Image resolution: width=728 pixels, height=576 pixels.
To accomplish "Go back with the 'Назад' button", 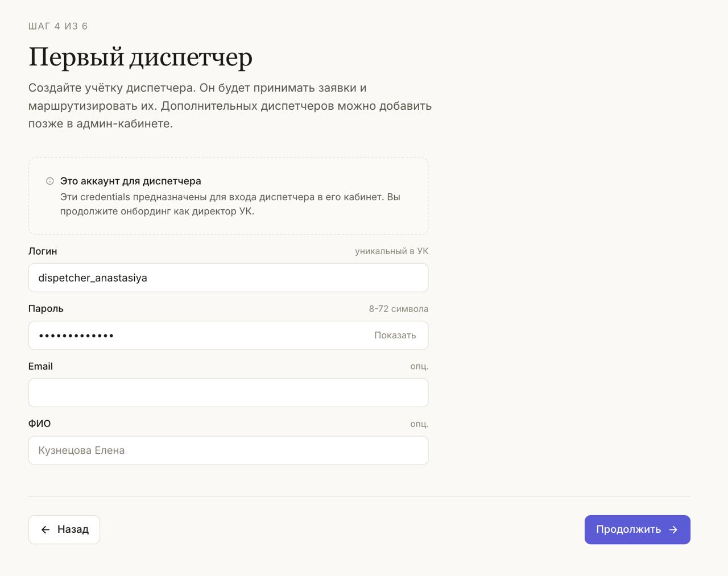I will 64,529.
